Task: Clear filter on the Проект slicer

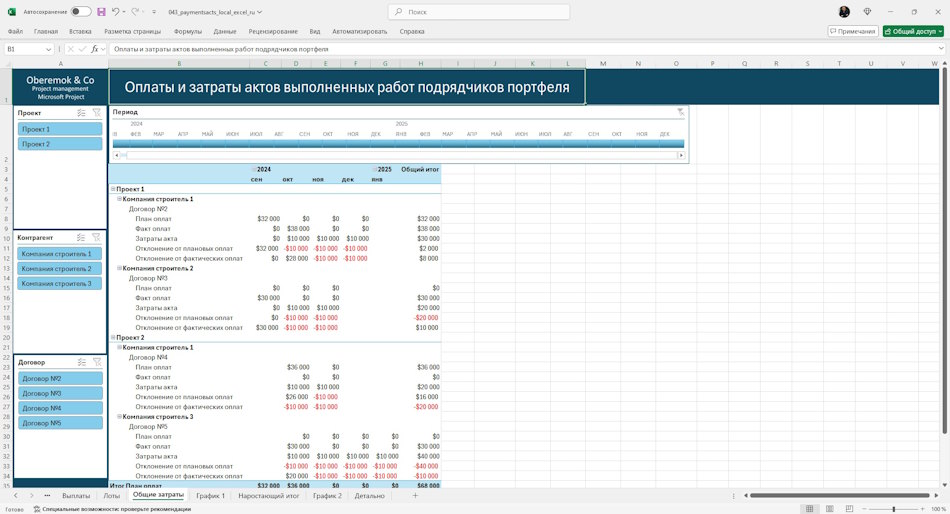Action: tap(96, 113)
